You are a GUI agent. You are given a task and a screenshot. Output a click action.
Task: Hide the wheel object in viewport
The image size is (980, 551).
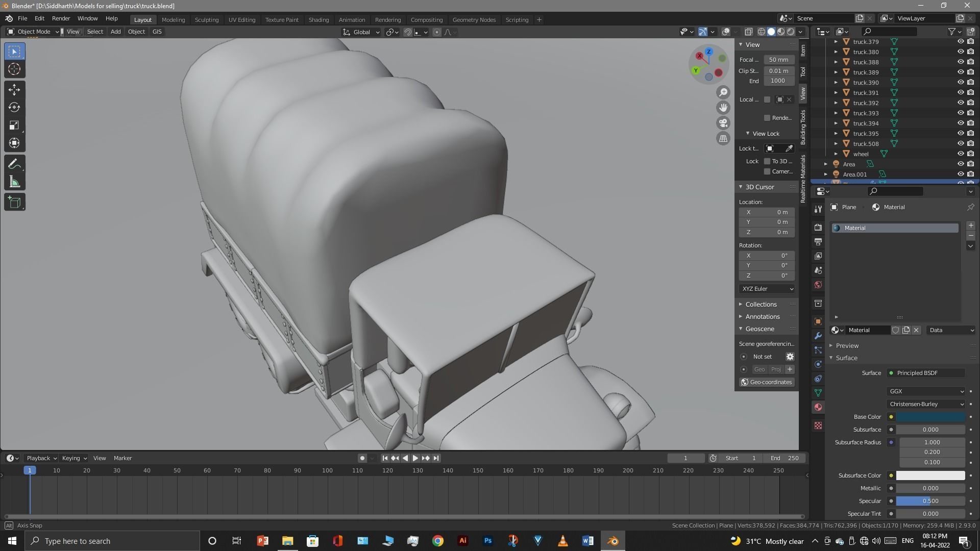960,154
